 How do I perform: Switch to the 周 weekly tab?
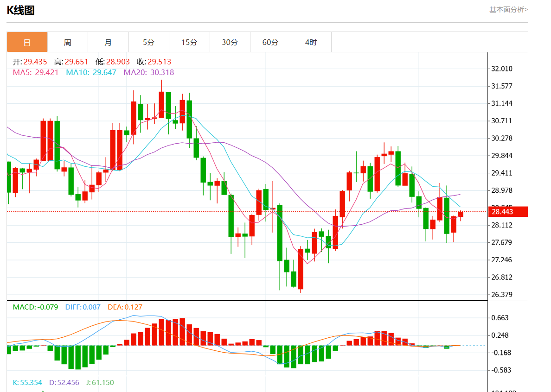click(x=67, y=42)
